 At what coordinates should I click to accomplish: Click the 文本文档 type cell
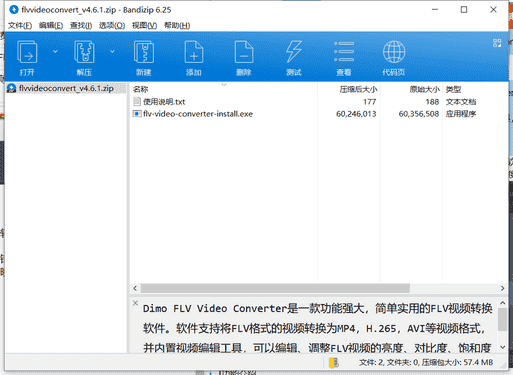pos(461,102)
